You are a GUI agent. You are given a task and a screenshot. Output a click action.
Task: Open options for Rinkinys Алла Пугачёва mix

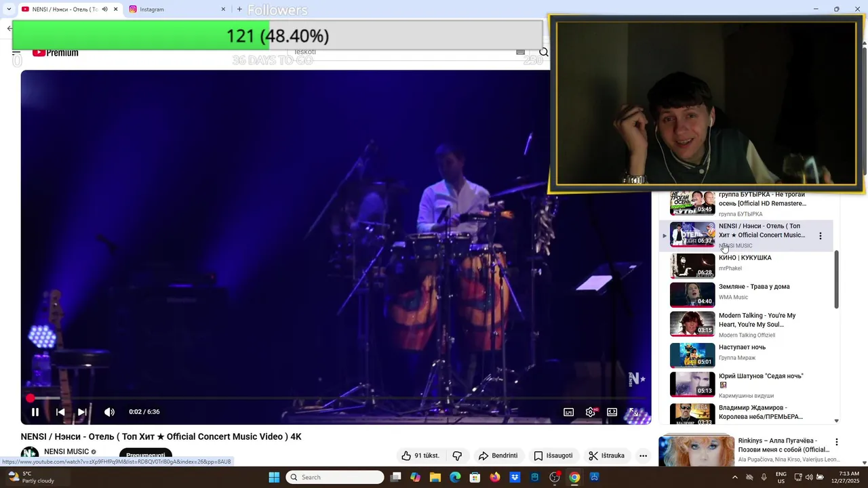(x=836, y=442)
